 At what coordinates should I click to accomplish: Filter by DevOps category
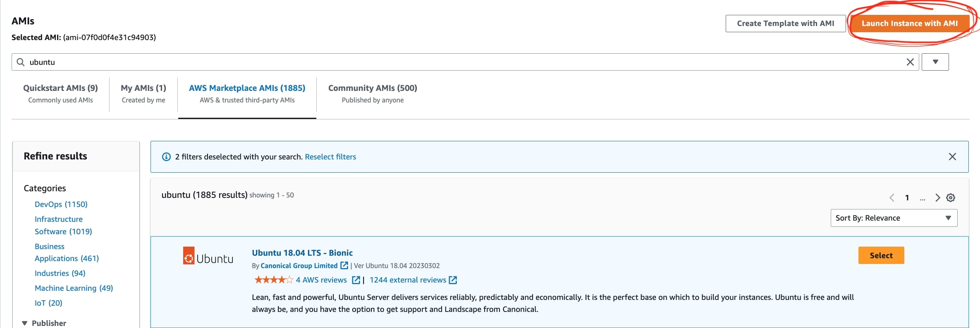pos(61,204)
